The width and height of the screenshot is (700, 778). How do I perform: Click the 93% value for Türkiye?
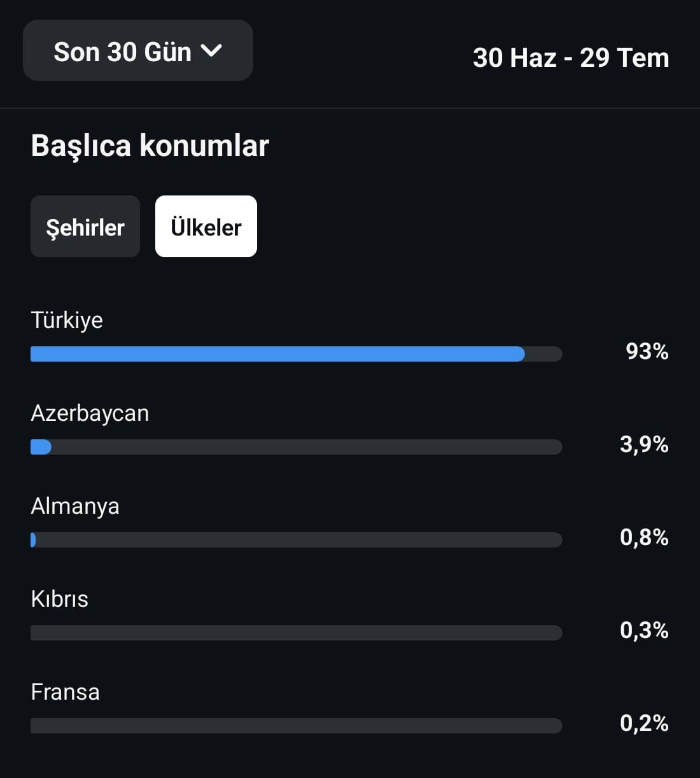647,351
